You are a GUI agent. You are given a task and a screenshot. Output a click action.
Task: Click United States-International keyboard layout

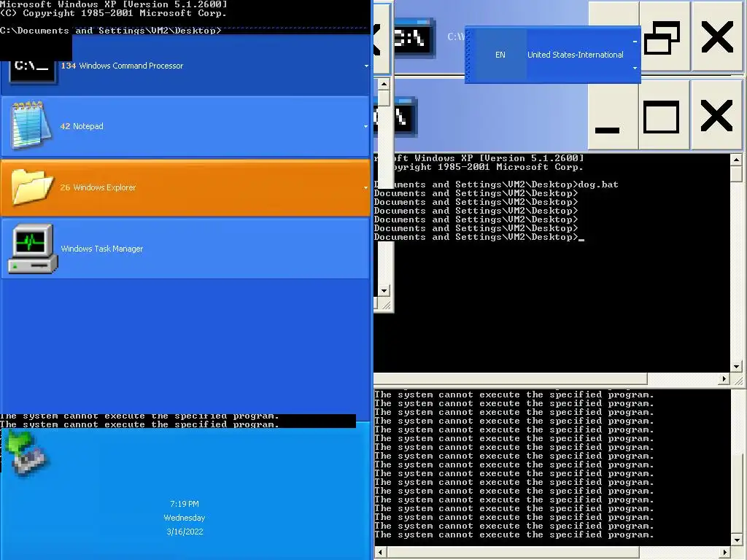click(x=575, y=55)
